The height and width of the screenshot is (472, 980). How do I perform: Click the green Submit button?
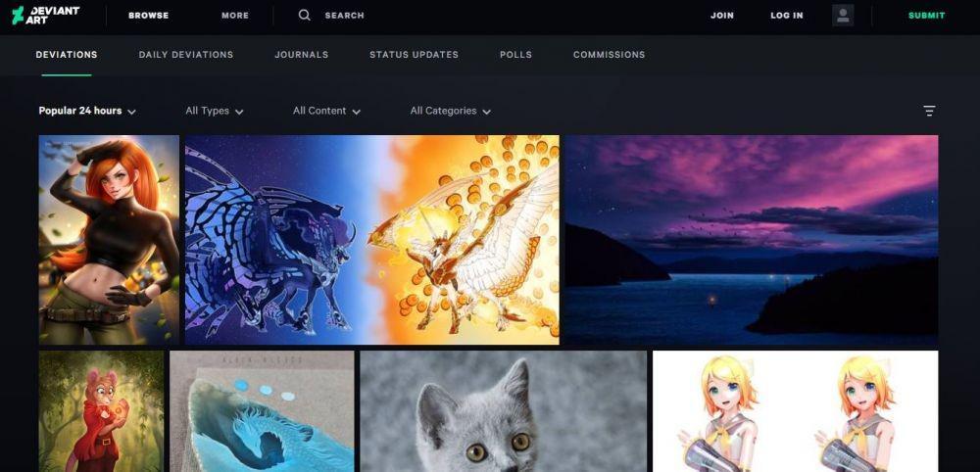coord(927,16)
